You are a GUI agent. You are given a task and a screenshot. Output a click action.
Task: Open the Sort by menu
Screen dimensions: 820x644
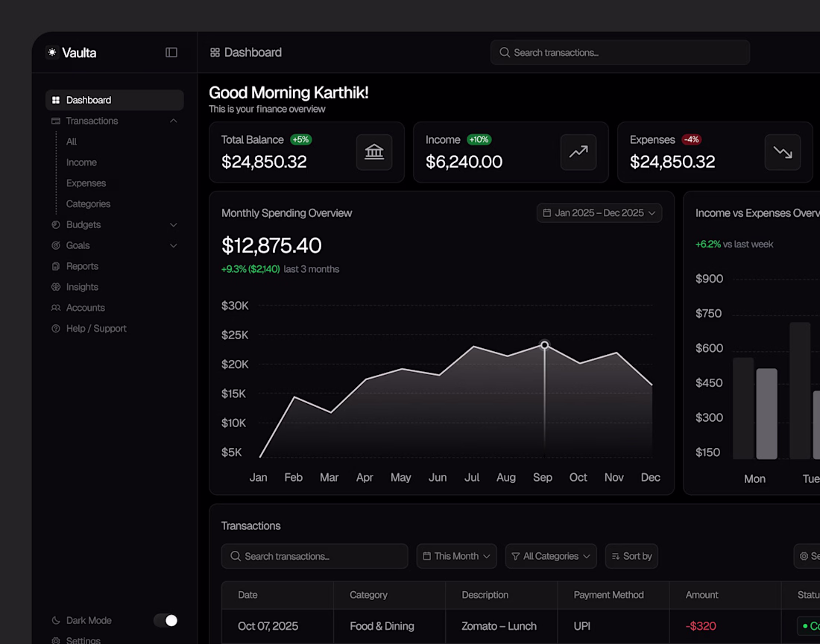[x=631, y=556]
